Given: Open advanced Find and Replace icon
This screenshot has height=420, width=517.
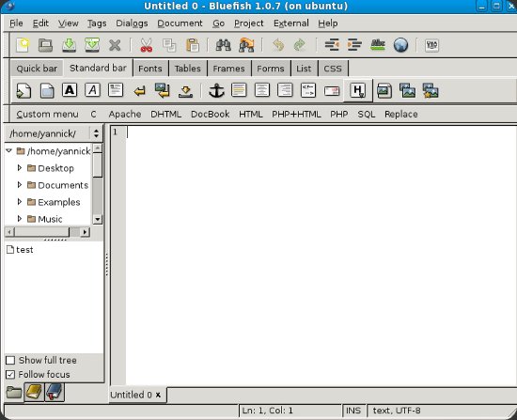Looking at the screenshot, I should click(246, 45).
